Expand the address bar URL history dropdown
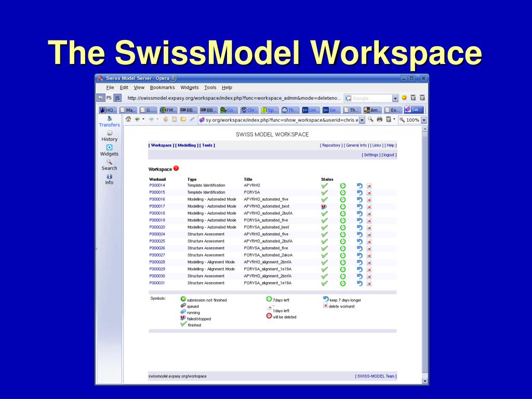Screen dimensions: 532x399 coord(362,120)
